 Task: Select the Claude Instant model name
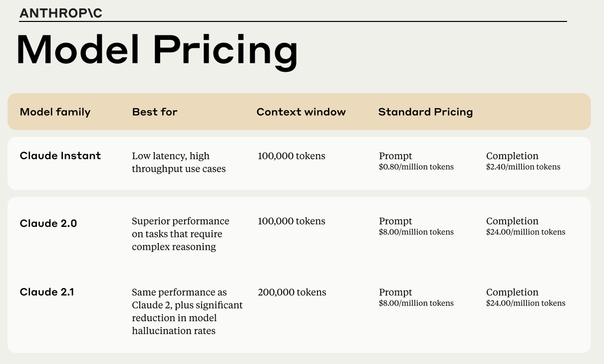click(x=60, y=156)
